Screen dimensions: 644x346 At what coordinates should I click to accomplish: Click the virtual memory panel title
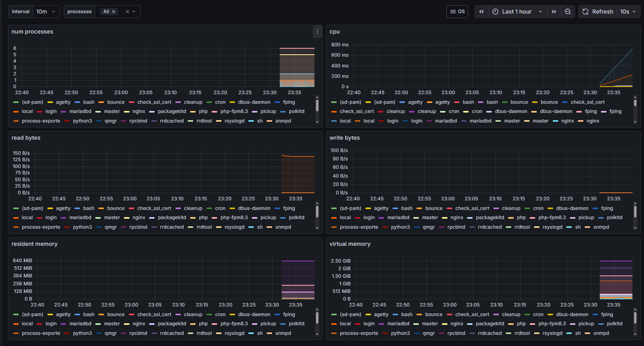(349, 244)
